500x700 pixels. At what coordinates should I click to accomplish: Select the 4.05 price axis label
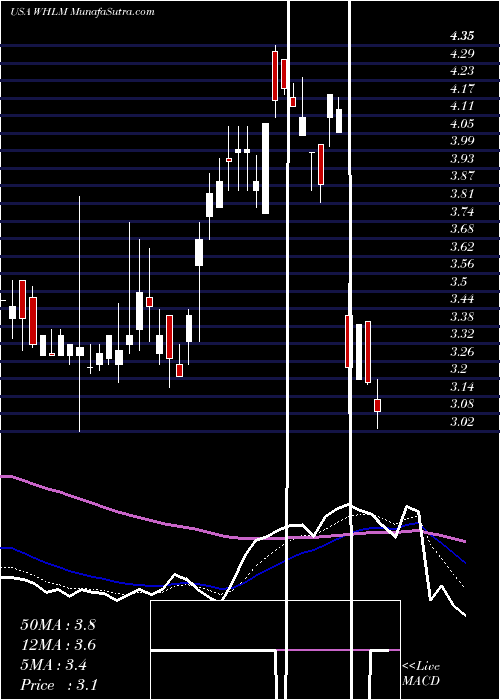(462, 124)
